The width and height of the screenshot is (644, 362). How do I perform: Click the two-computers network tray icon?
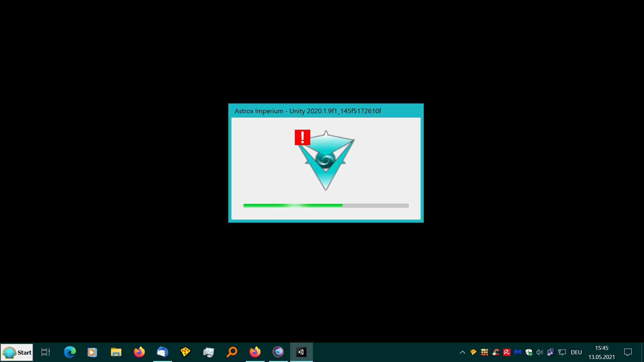click(550, 352)
